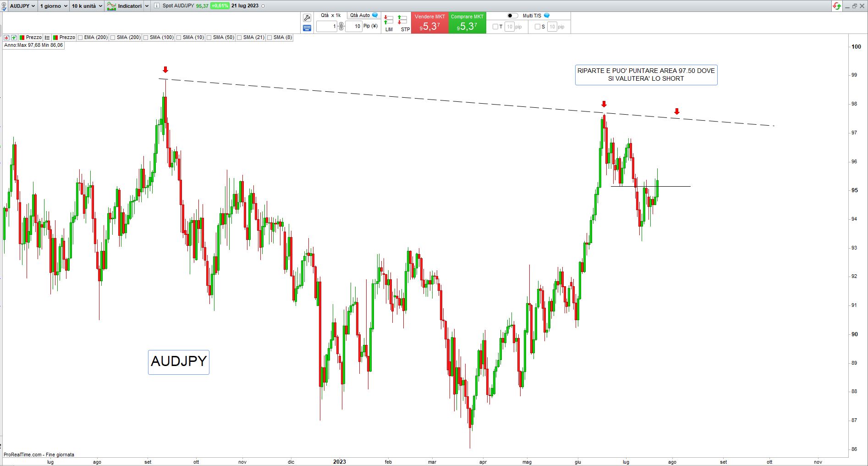Click the red down arrow icon before Prezzo
This screenshot has width=868, height=466.
[7, 38]
